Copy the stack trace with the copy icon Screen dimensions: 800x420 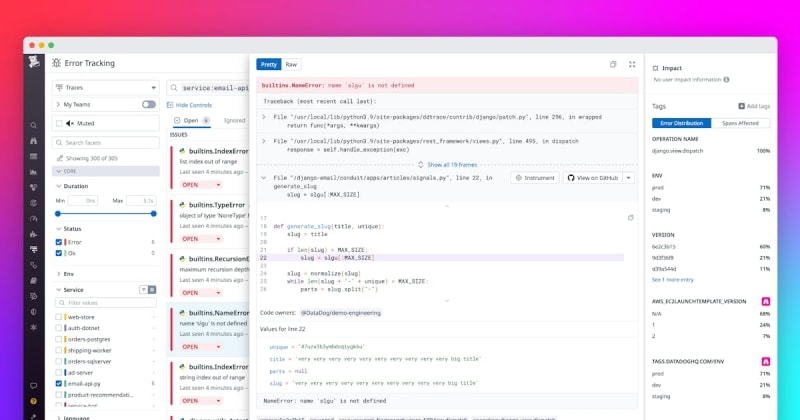click(x=613, y=64)
